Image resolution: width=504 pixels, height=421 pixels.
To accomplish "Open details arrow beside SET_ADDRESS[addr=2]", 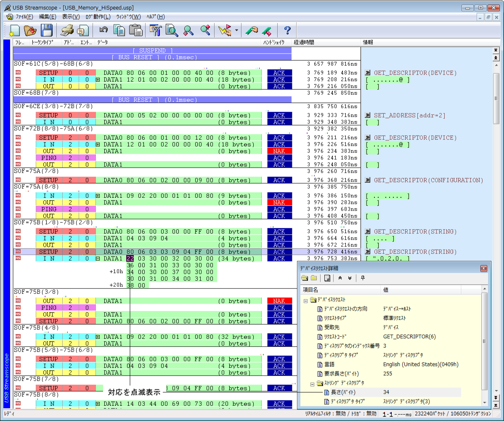I will 368,115.
